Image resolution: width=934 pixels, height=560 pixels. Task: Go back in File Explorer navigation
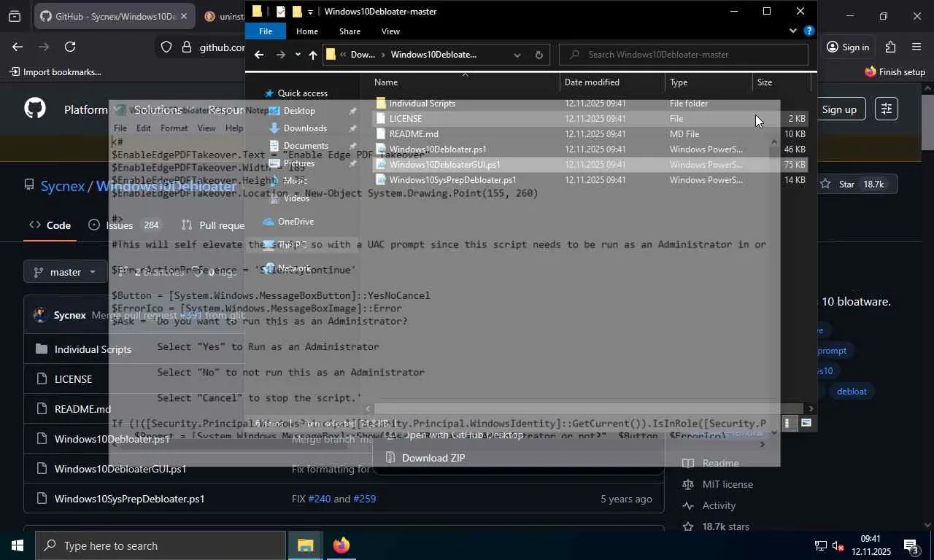(259, 55)
